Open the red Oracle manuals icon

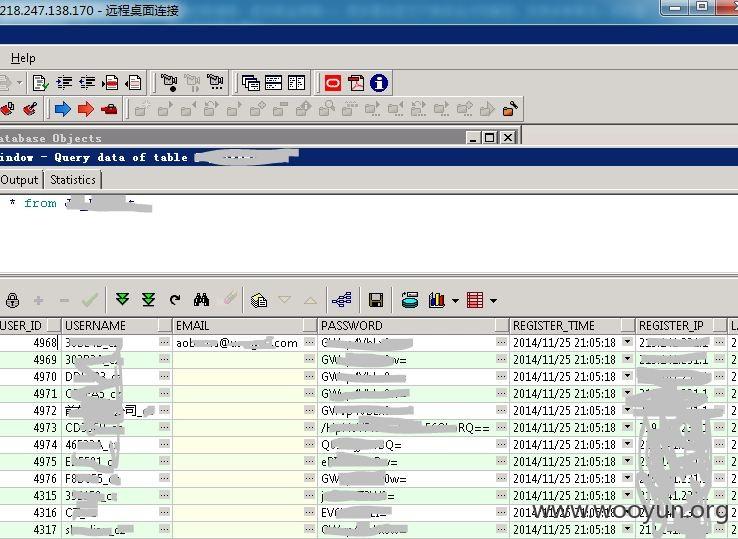click(x=333, y=83)
